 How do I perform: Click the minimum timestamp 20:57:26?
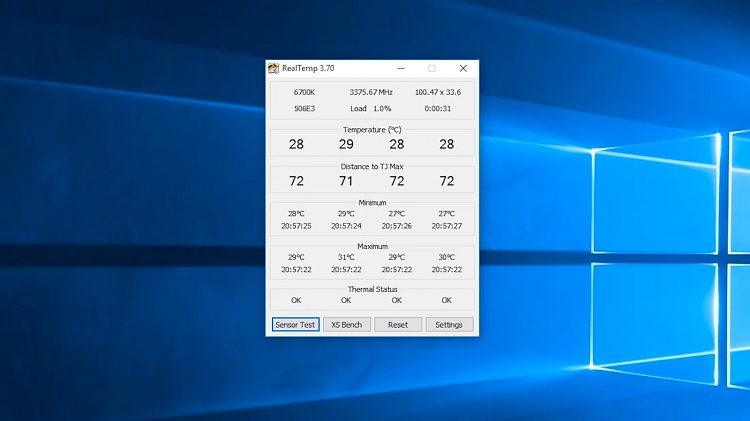click(397, 226)
